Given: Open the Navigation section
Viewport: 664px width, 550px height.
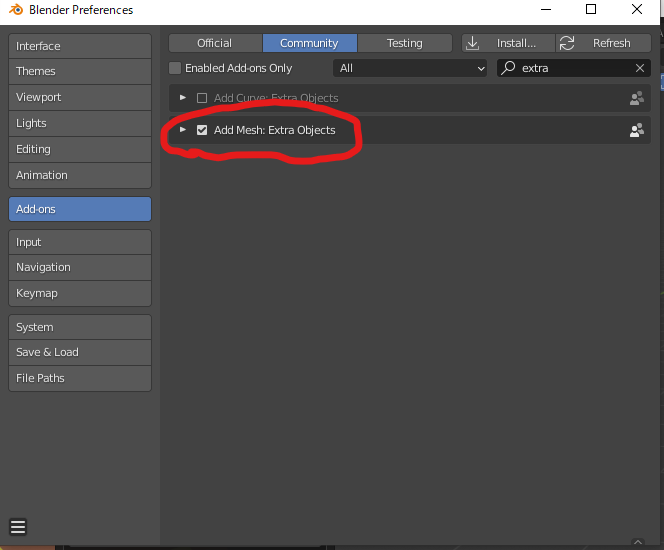Looking at the screenshot, I should click(80, 268).
